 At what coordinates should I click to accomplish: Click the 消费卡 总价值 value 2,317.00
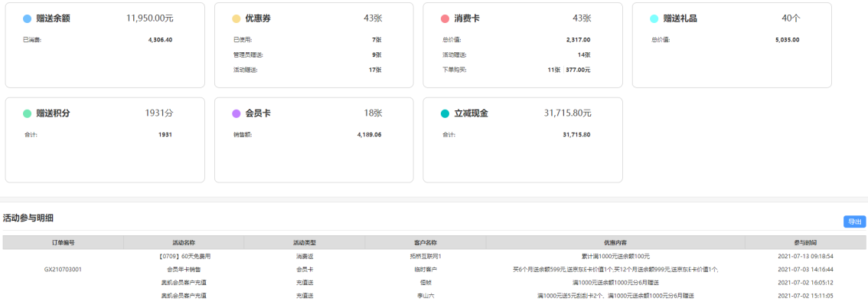[579, 40]
